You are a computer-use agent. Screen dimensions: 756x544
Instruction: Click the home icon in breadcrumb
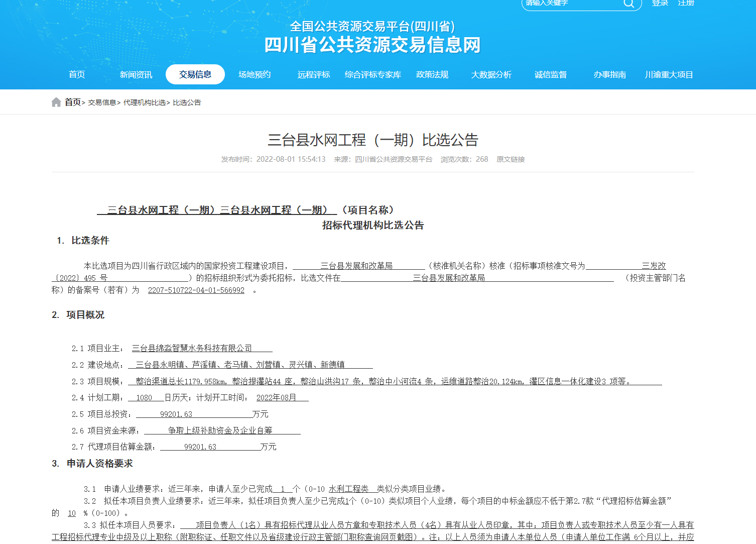tap(56, 102)
